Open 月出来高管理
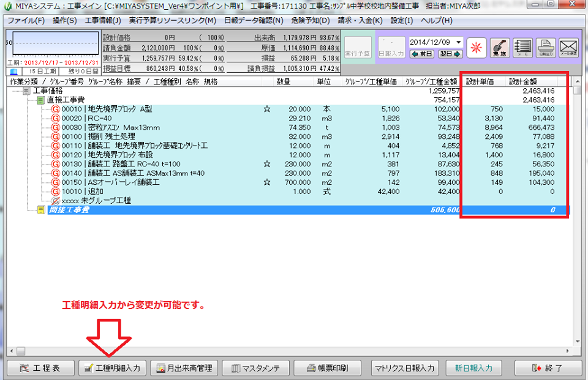 click(184, 368)
